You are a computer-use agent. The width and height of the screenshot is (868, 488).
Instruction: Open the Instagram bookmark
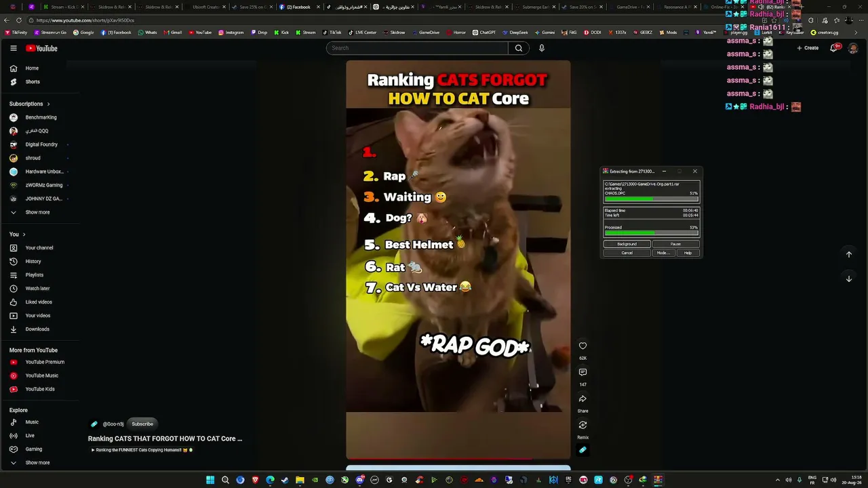231,33
